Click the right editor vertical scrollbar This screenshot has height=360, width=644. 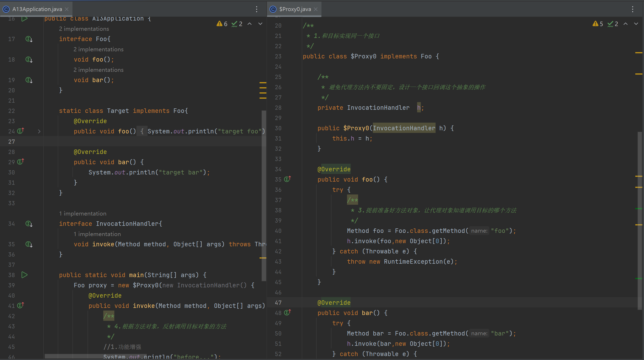640,221
